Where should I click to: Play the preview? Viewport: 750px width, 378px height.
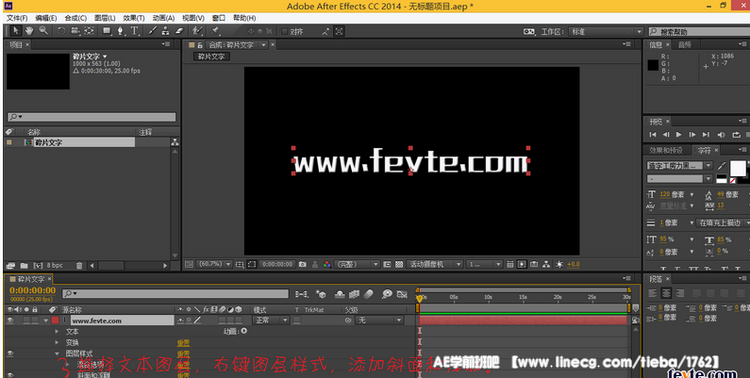pyautogui.click(x=679, y=134)
